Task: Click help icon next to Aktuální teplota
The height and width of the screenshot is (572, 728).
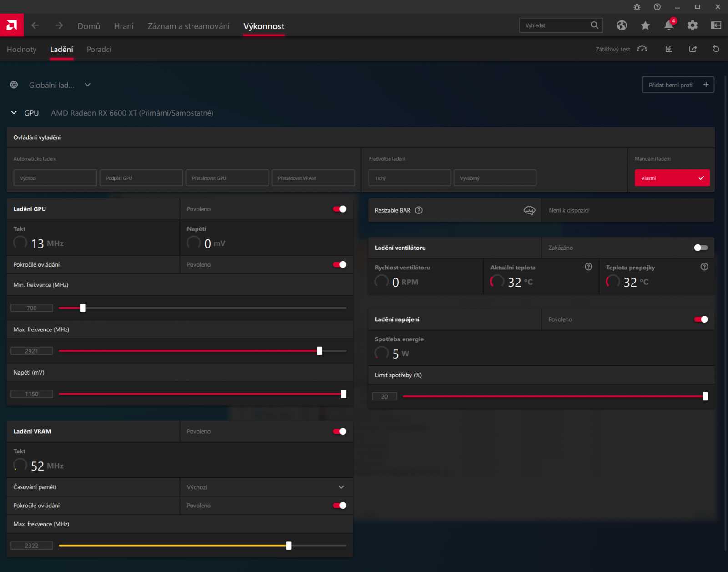Action: 588,267
